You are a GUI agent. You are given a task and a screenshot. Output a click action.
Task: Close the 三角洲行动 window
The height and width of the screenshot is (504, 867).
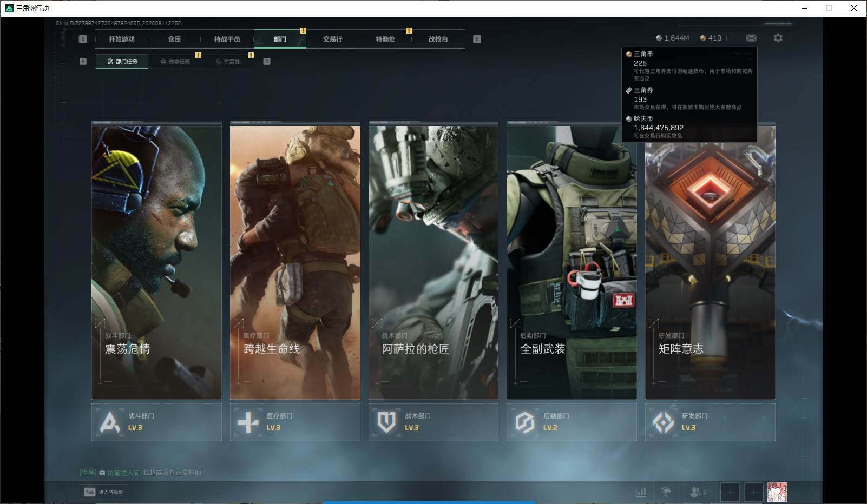click(854, 8)
